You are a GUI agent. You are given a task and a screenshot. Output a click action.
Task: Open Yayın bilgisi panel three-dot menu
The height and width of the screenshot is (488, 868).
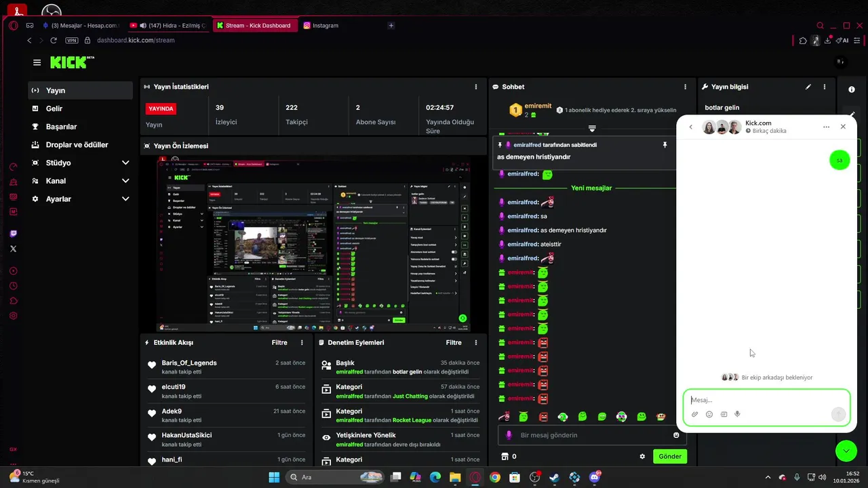click(825, 87)
